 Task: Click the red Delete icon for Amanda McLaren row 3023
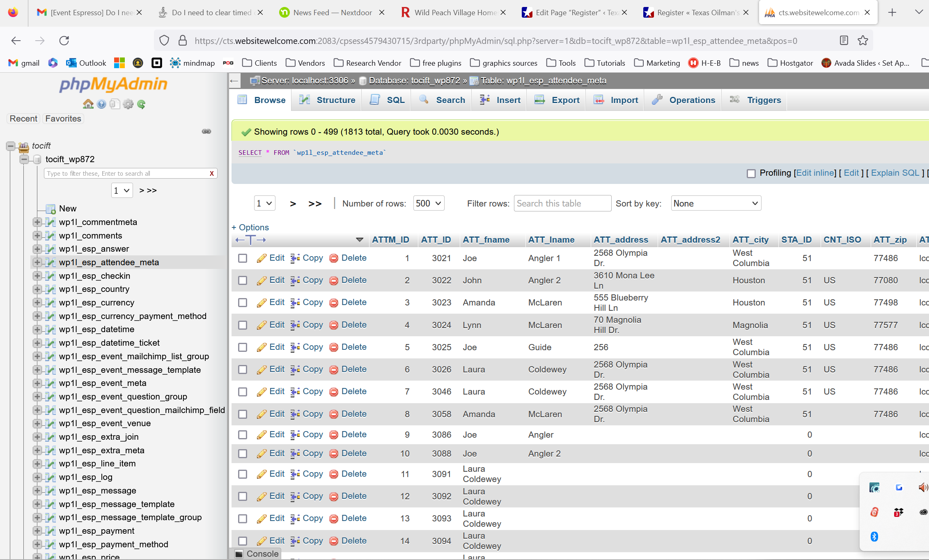click(334, 303)
